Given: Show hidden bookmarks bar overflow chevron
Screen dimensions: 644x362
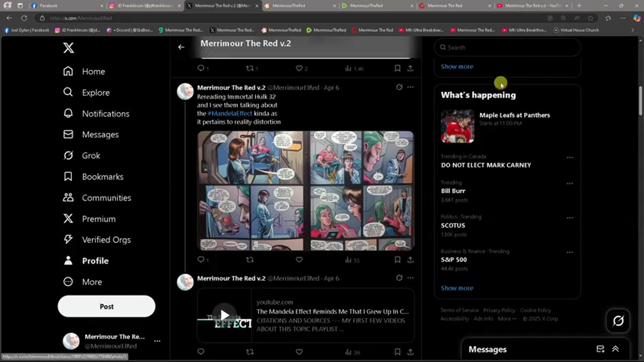Looking at the screenshot, I should pyautogui.click(x=632, y=30).
